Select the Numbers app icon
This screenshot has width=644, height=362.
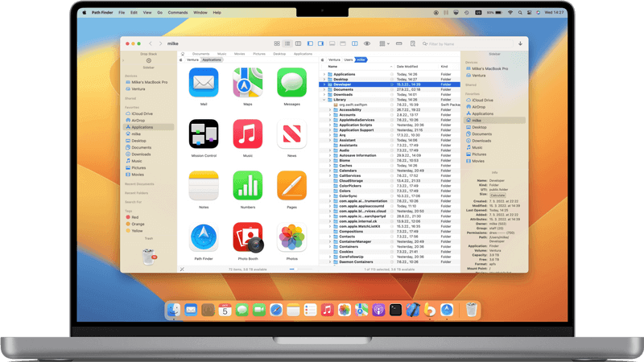click(x=248, y=186)
